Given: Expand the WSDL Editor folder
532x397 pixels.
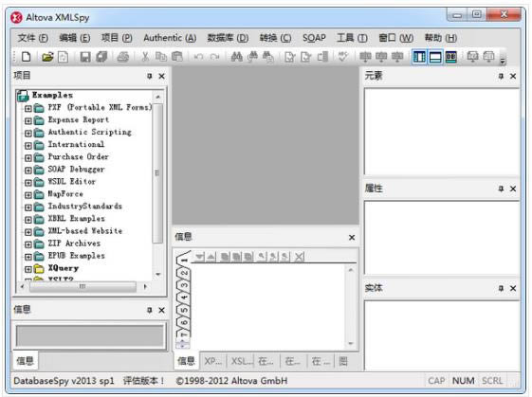Looking at the screenshot, I should [28, 183].
